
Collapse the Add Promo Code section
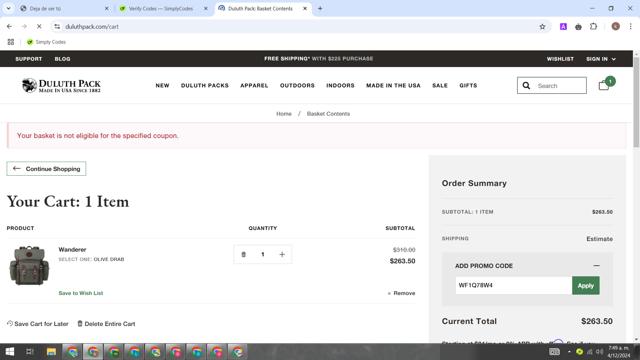596,266
